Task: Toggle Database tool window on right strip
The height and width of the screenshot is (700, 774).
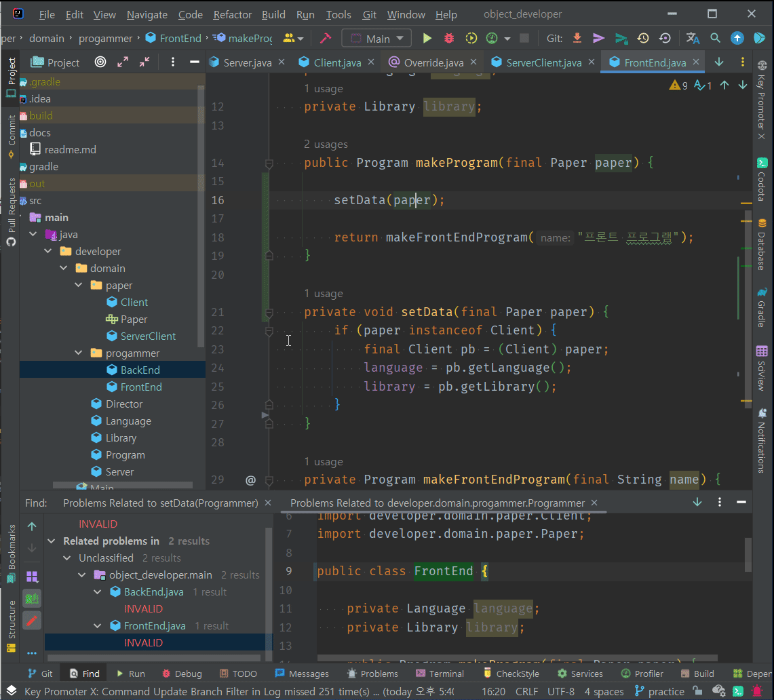Action: pos(762,246)
